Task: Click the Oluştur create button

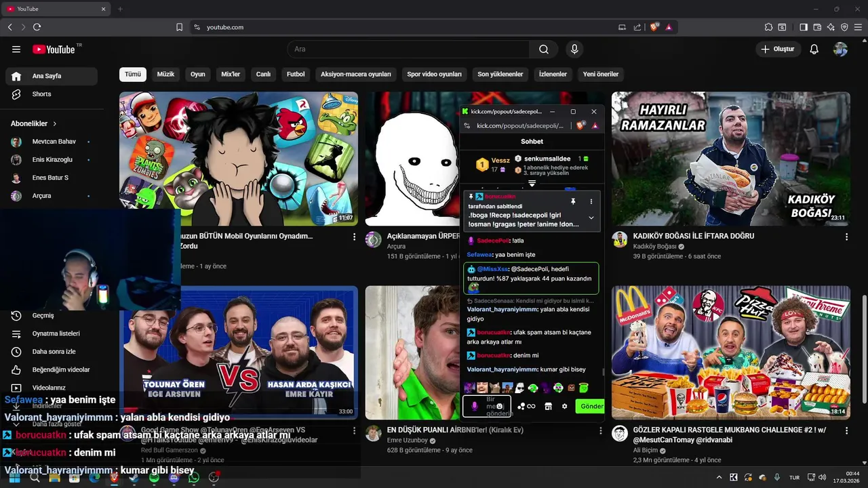Action: tap(778, 49)
